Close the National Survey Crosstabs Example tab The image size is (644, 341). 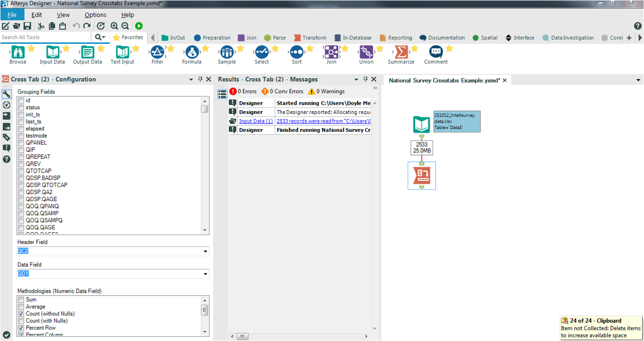click(505, 81)
